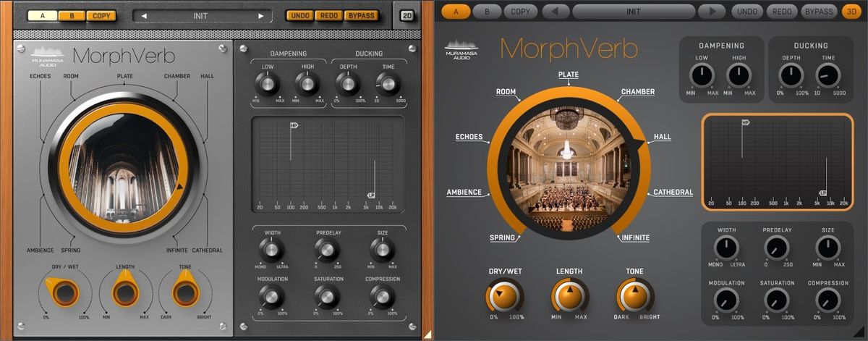Click COPY button in right flat view
Image resolution: width=868 pixels, height=341 pixels.
click(519, 12)
